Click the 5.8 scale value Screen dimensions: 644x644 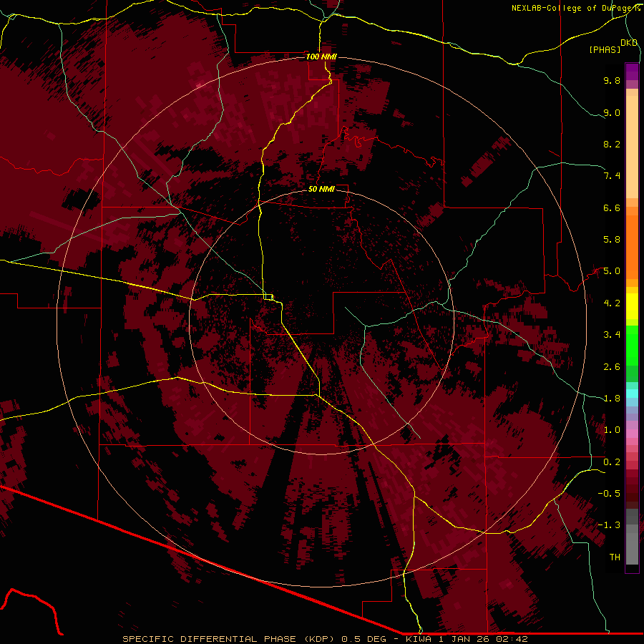pos(612,240)
